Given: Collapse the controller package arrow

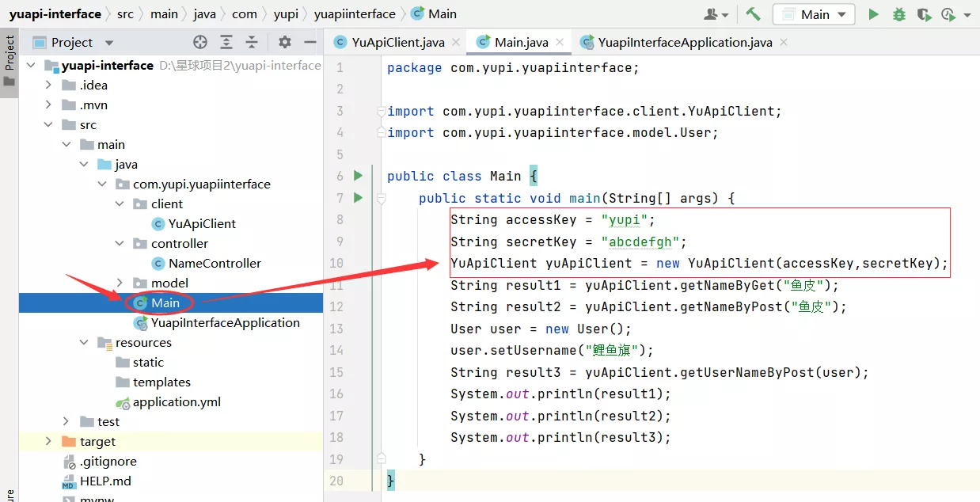Looking at the screenshot, I should coord(120,243).
